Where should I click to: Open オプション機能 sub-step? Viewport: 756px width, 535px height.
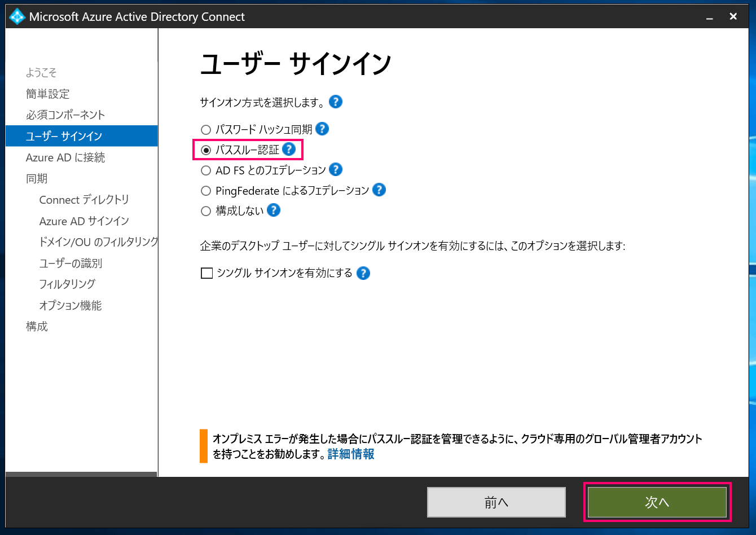[x=71, y=305]
